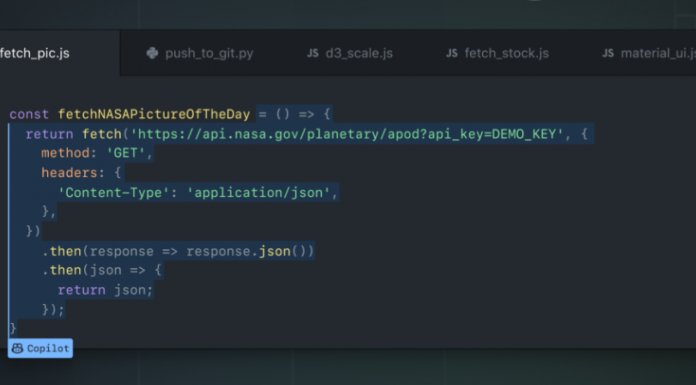Click the 'application/json' value
The image size is (696, 385).
(259, 192)
